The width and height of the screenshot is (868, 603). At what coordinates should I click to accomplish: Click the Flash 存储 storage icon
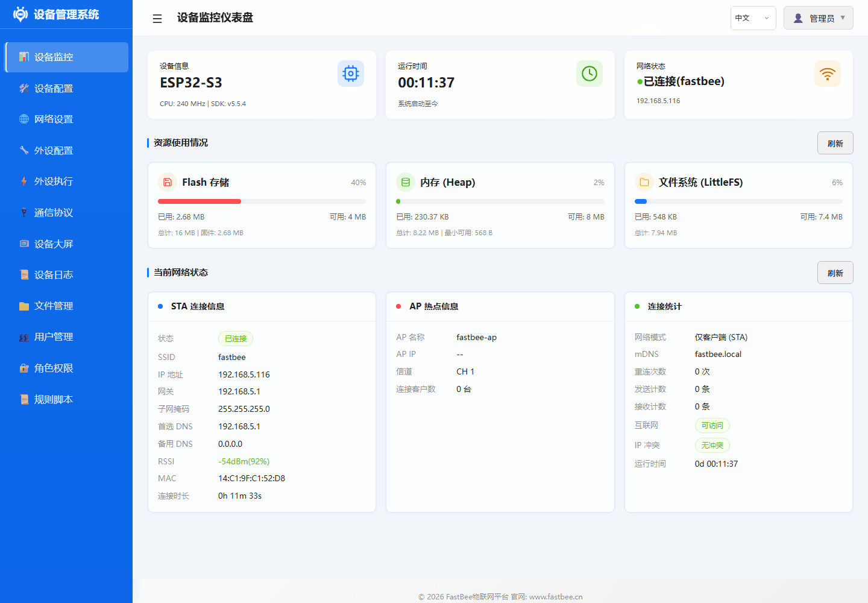[x=168, y=182]
